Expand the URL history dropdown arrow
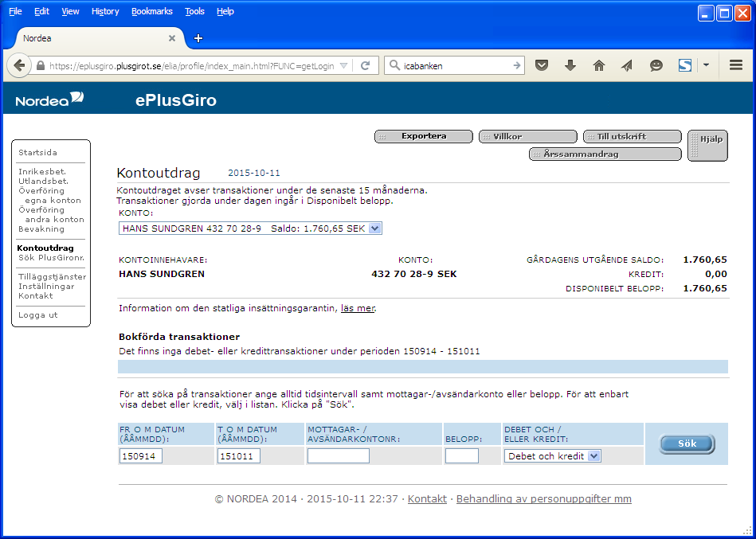 (344, 65)
